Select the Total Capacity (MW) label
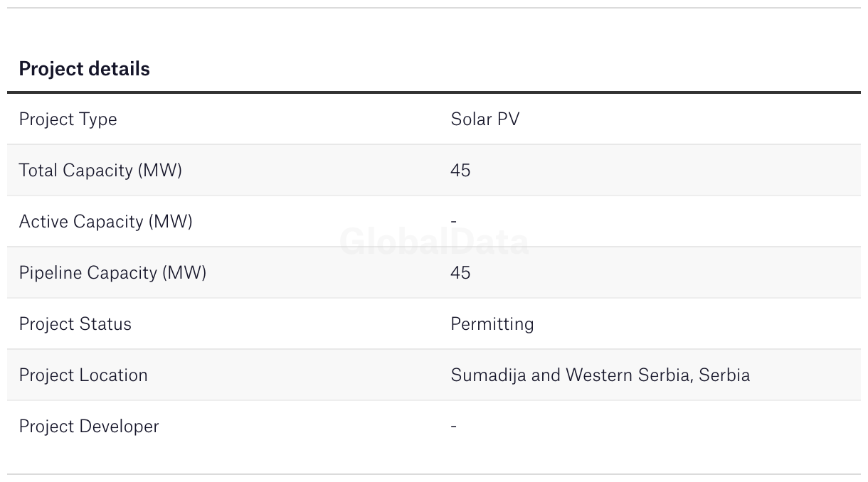Viewport: 868px width, 482px height. [100, 171]
